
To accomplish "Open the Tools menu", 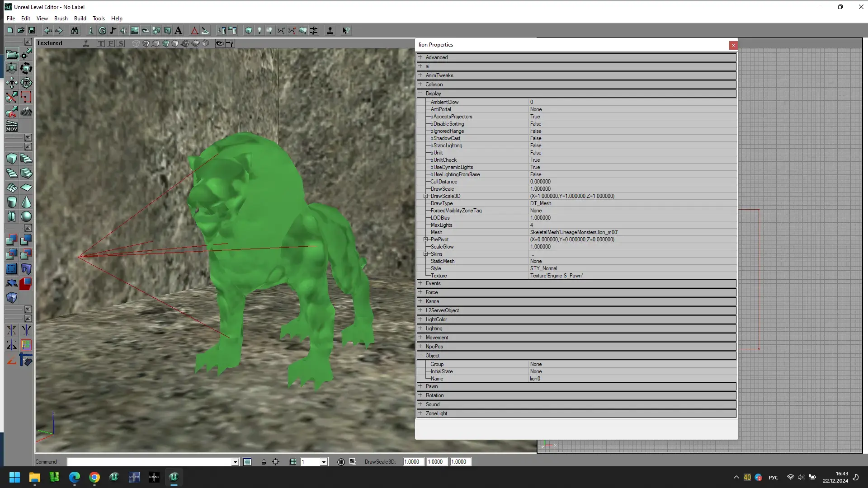I will (99, 19).
